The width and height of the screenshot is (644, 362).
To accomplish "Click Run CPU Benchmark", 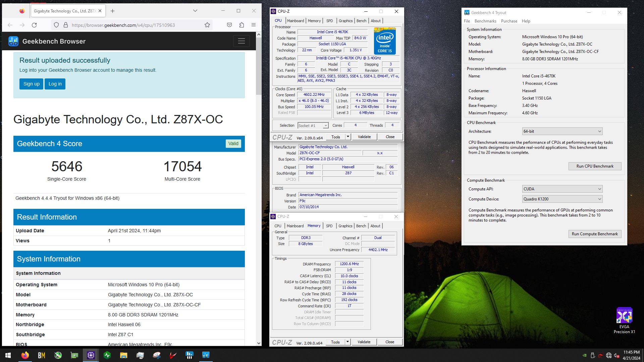I will 595,166.
